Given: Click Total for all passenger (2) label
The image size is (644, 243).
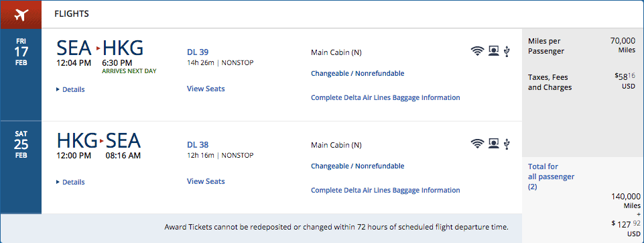Looking at the screenshot, I should (x=551, y=177).
